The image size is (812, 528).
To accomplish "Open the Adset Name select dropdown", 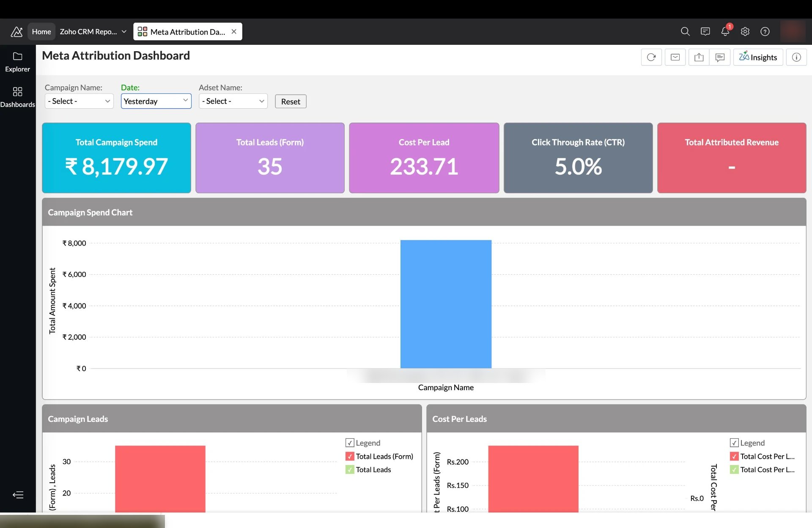I will 233,101.
